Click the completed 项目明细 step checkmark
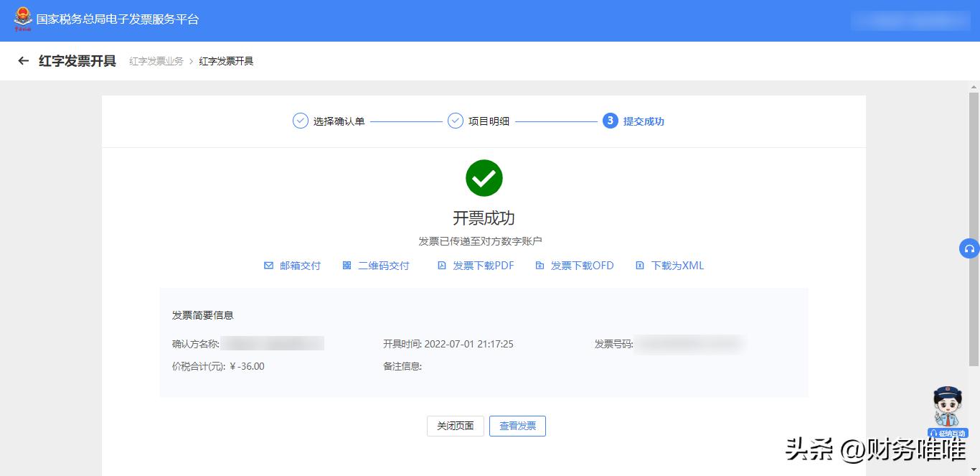Image resolution: width=980 pixels, height=476 pixels. point(455,121)
